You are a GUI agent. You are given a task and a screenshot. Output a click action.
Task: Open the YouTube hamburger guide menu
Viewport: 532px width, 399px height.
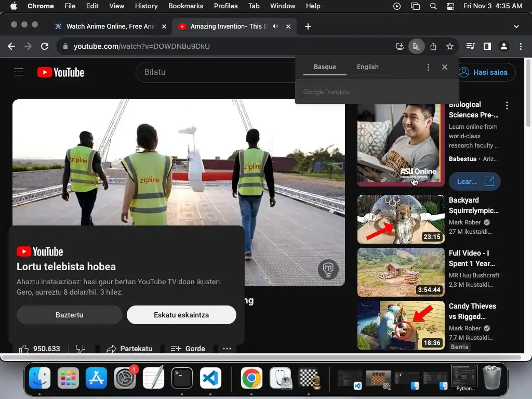point(19,72)
